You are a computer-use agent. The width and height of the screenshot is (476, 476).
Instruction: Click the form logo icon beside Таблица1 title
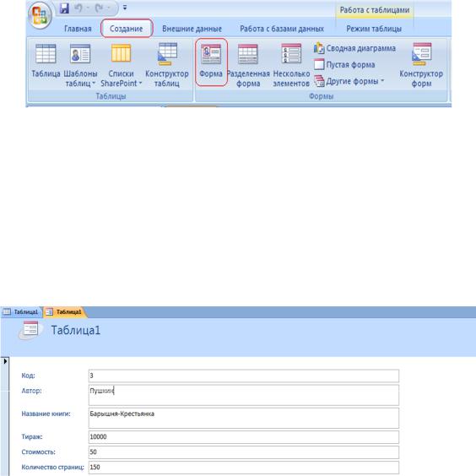[x=30, y=330]
